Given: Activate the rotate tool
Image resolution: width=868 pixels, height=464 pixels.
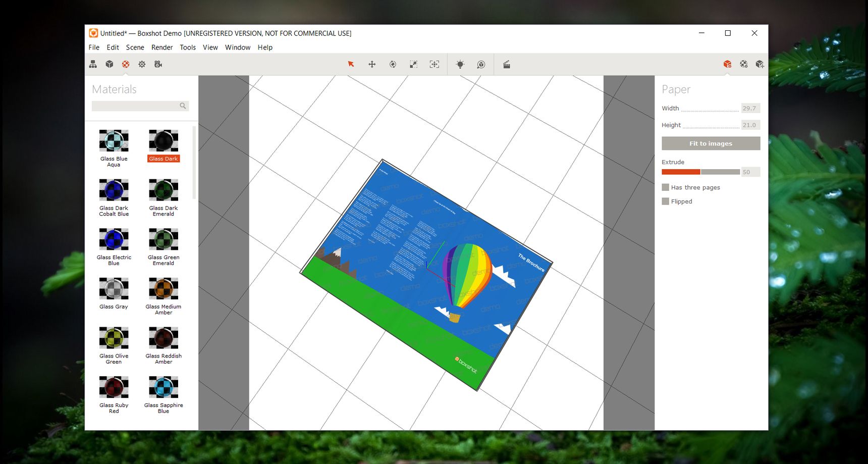Looking at the screenshot, I should click(x=393, y=64).
